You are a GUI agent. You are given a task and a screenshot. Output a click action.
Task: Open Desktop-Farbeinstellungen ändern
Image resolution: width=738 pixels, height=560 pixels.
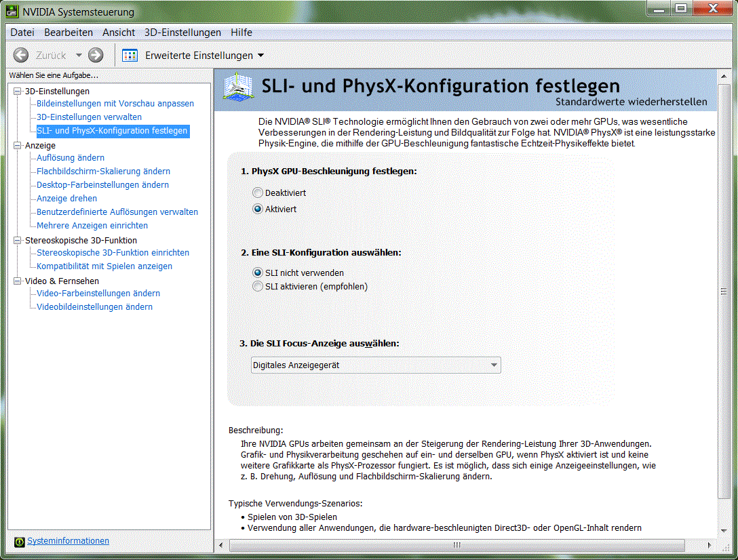pyautogui.click(x=102, y=185)
